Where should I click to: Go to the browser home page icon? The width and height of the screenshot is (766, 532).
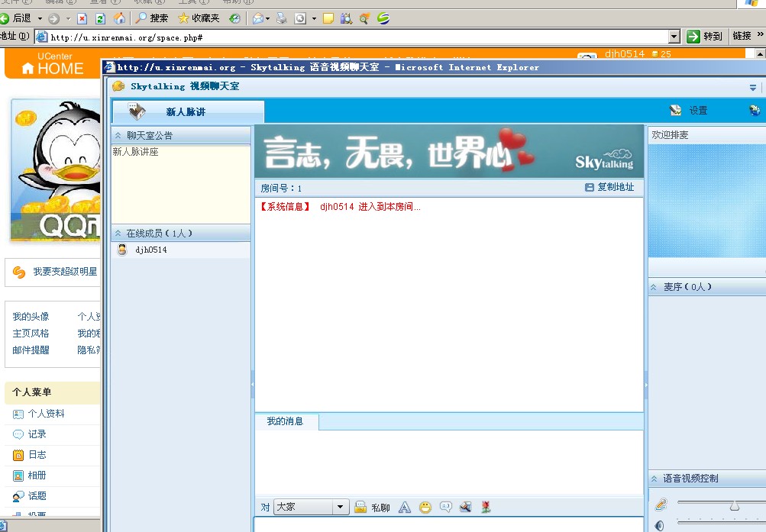118,18
